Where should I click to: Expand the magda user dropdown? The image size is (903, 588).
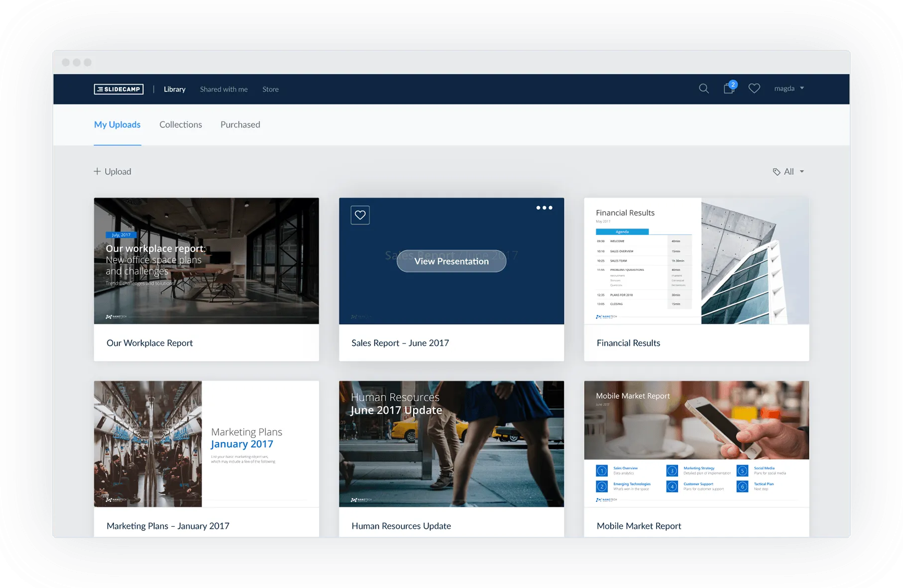789,89
